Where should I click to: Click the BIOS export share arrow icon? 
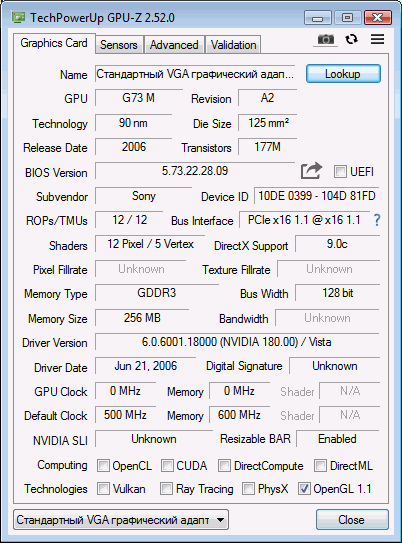coord(311,171)
